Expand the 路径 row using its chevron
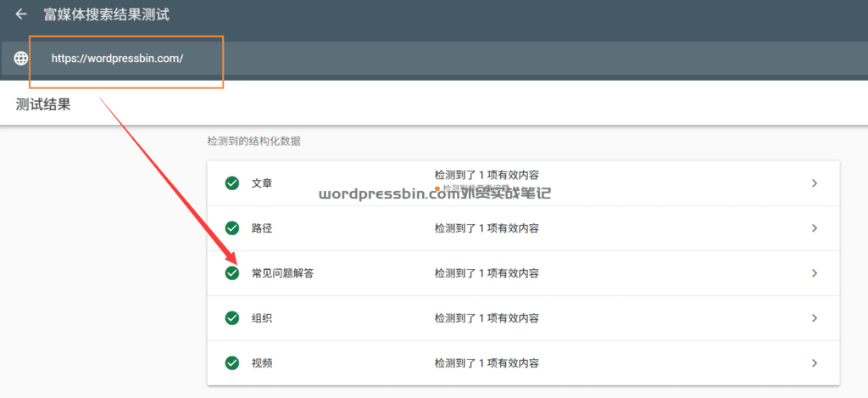This screenshot has width=868, height=398. 814,228
